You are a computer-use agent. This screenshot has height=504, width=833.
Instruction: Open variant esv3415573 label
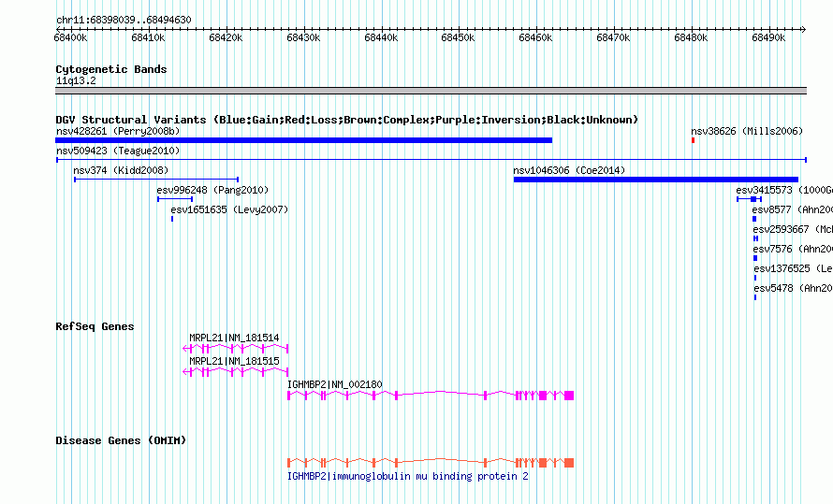coord(784,190)
